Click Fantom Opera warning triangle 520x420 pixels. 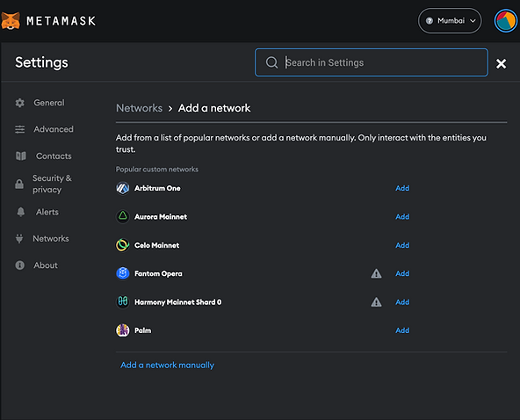(x=376, y=273)
